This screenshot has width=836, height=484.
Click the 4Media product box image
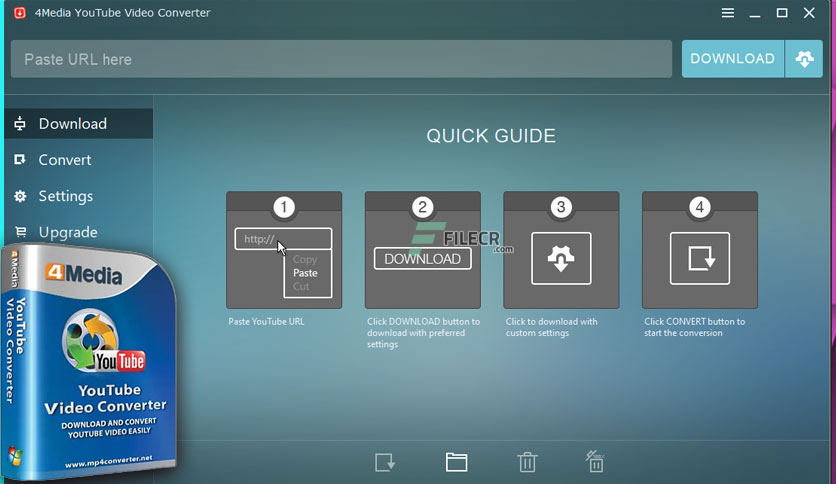pos(88,362)
